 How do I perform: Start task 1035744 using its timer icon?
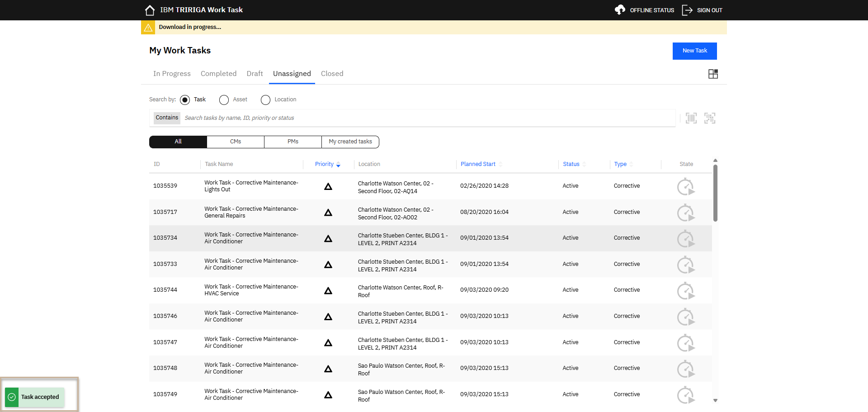tap(686, 291)
